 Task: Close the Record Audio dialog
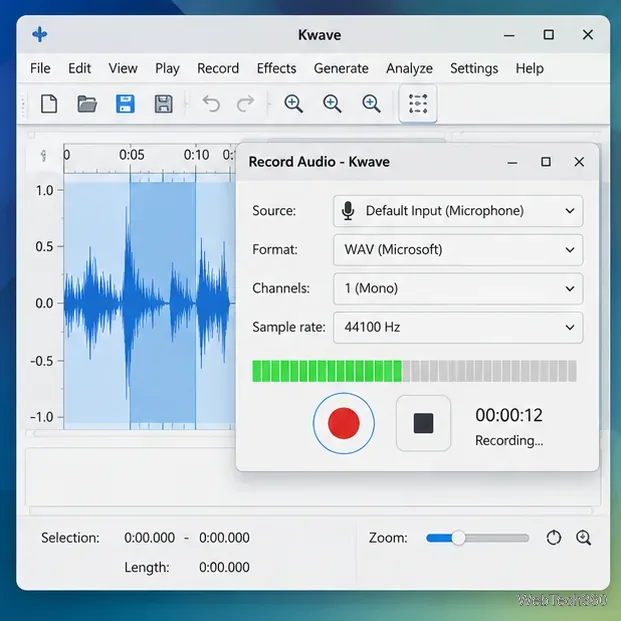coord(579,162)
